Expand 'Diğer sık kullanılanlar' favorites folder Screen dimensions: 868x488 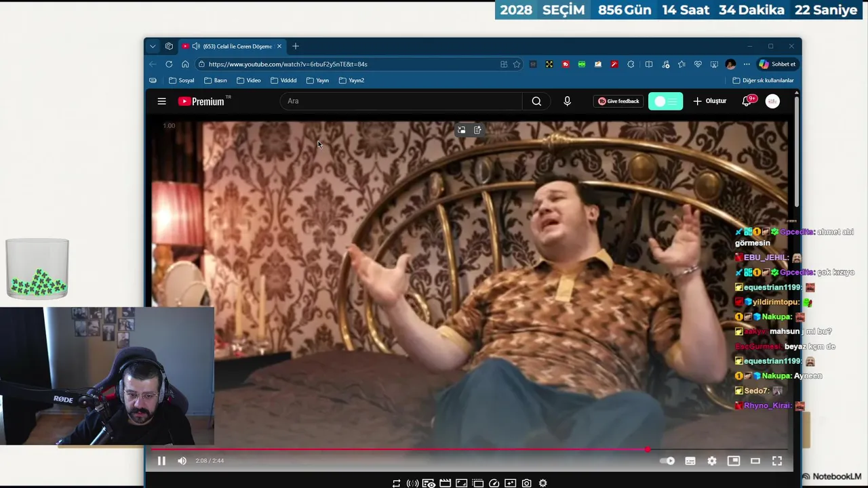tap(763, 80)
